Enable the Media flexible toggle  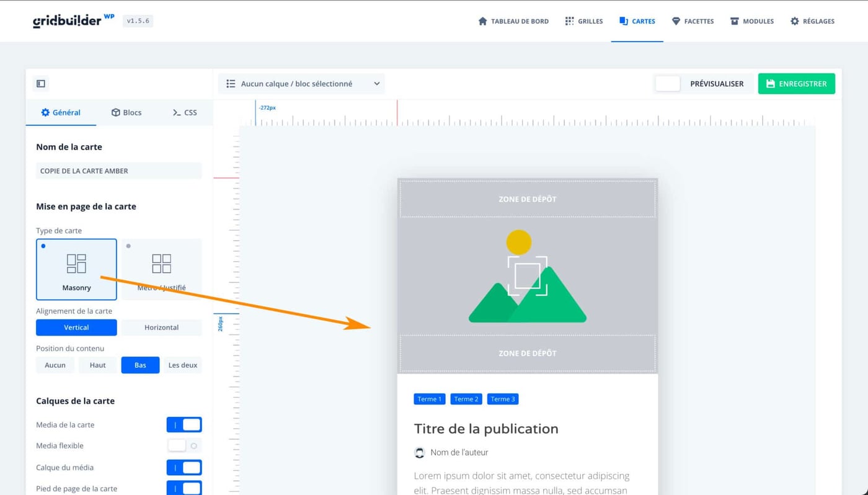click(x=184, y=445)
